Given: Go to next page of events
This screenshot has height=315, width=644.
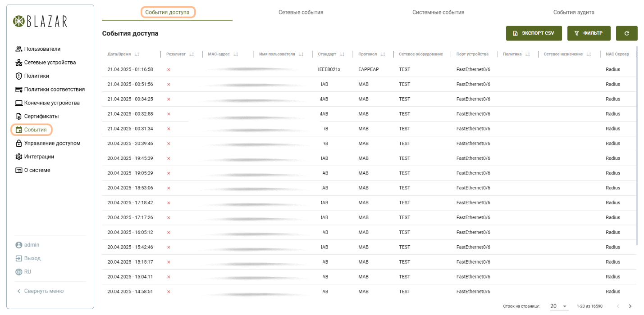Looking at the screenshot, I should (630, 306).
